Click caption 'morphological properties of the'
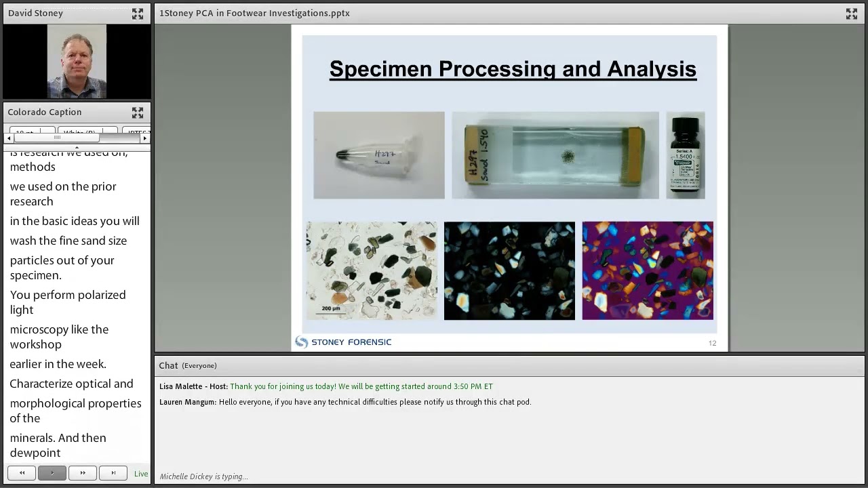 [x=75, y=411]
